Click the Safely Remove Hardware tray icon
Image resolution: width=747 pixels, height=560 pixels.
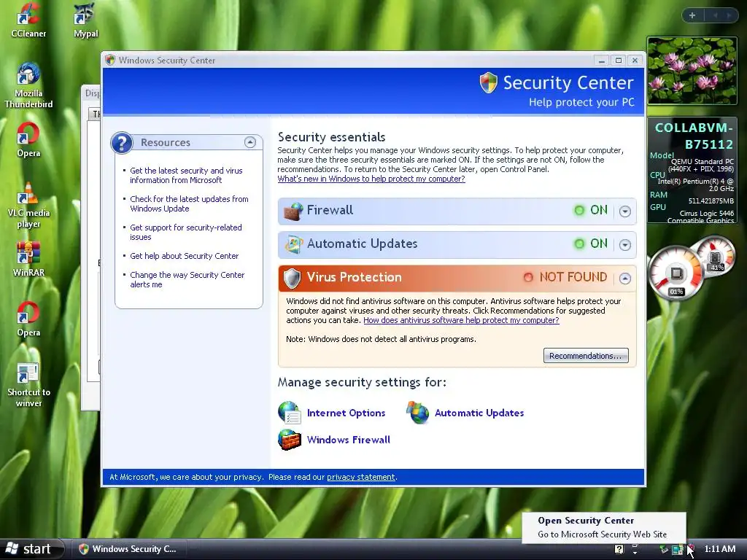[664, 550]
